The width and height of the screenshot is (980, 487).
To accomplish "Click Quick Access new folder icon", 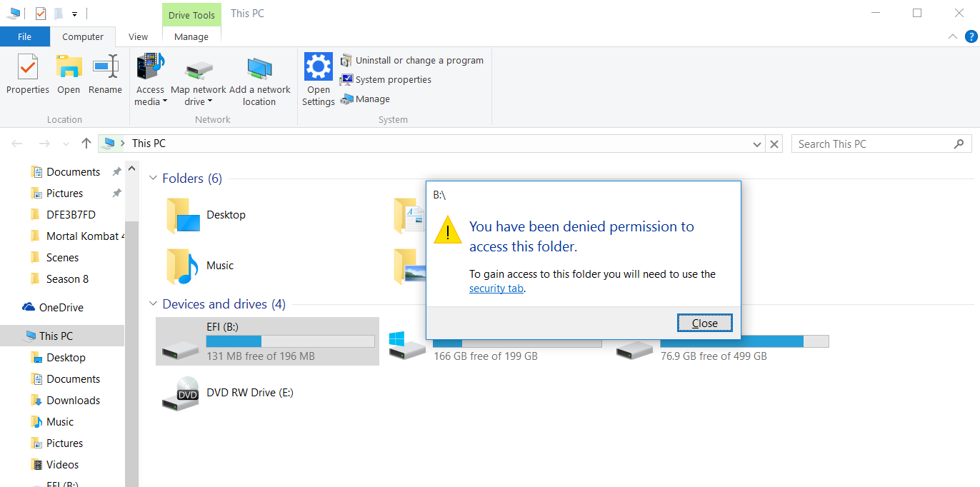I will (59, 13).
